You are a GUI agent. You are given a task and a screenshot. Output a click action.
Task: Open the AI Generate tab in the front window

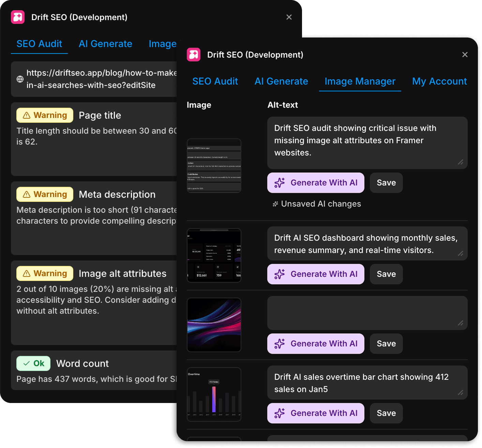tap(281, 81)
